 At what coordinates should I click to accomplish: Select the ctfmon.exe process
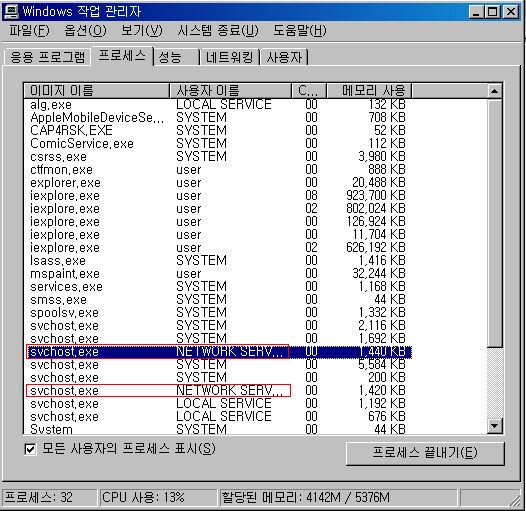(x=218, y=170)
